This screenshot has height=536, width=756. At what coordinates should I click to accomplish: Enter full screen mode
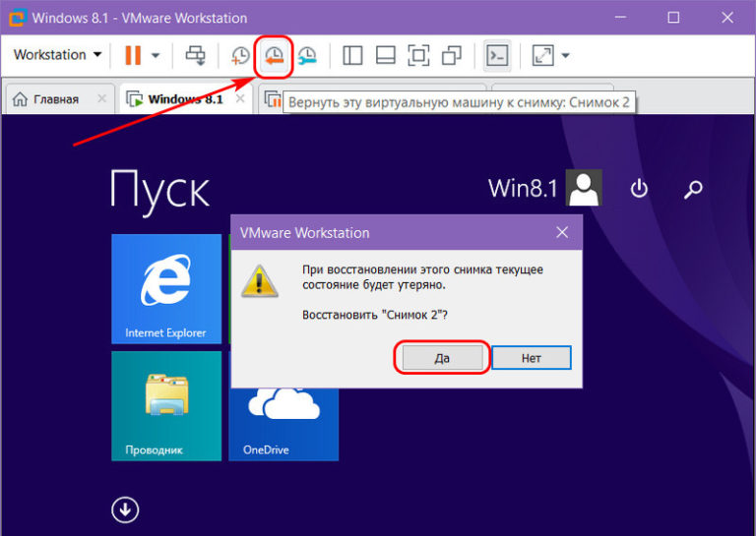point(418,55)
